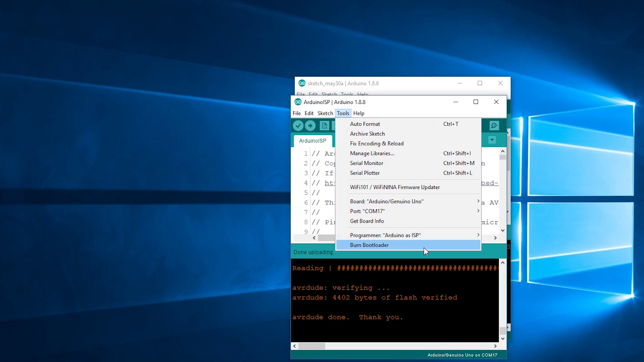The image size is (644, 362).
Task: Click the Verify (checkmark) icon
Action: (298, 126)
